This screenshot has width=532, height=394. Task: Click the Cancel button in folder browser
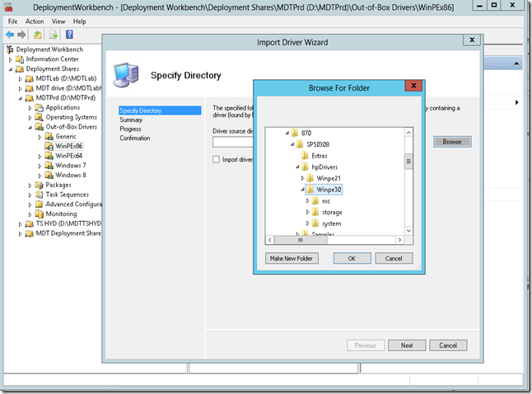click(x=394, y=258)
